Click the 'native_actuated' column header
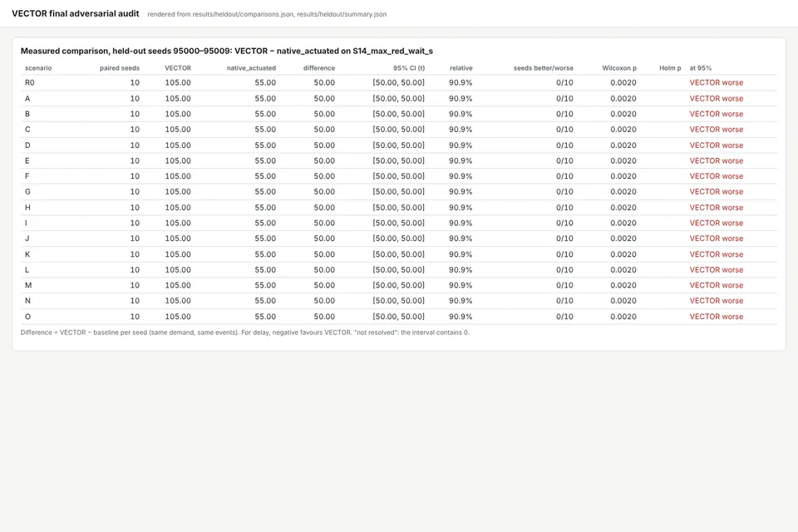 251,68
